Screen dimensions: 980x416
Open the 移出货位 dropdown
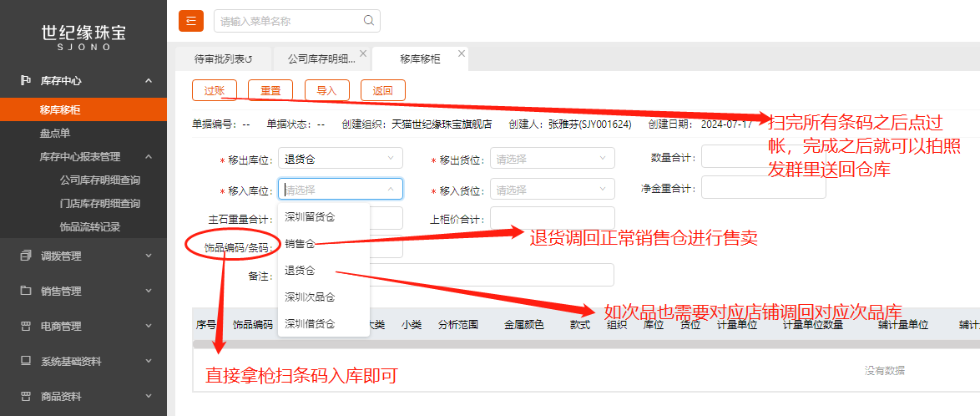coord(552,158)
